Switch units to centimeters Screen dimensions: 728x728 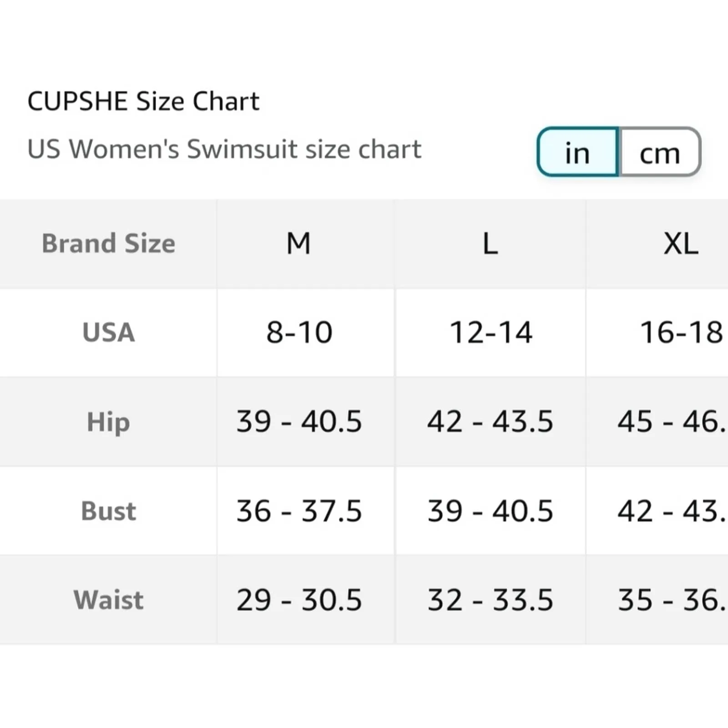pos(660,152)
